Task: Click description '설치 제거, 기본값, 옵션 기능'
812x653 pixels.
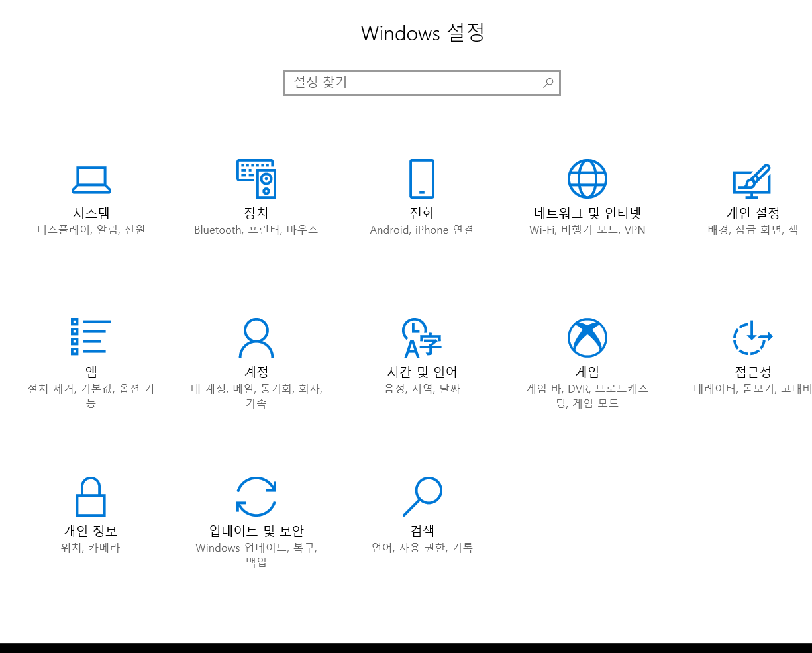Action: [x=91, y=395]
